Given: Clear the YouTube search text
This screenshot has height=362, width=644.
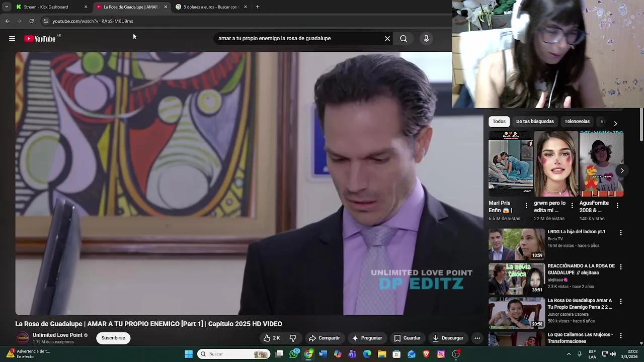Looking at the screenshot, I should (387, 39).
